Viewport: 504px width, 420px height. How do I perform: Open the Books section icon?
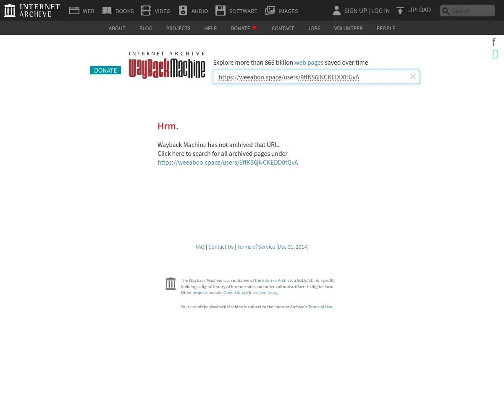coord(107,10)
